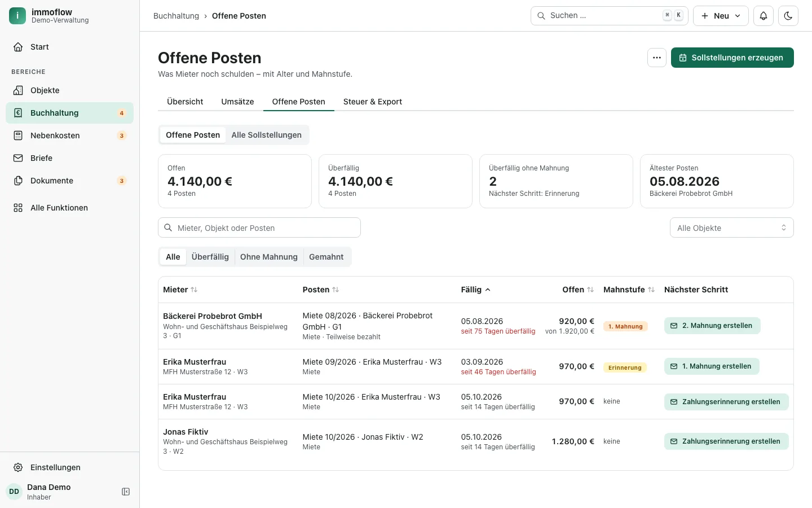812x508 pixels.
Task: Sort table by Mahnstufe column
Action: point(629,290)
